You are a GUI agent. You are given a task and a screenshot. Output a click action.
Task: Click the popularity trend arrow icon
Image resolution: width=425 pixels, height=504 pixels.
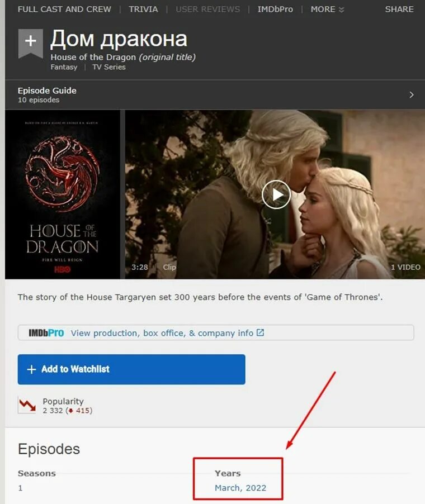tap(27, 405)
